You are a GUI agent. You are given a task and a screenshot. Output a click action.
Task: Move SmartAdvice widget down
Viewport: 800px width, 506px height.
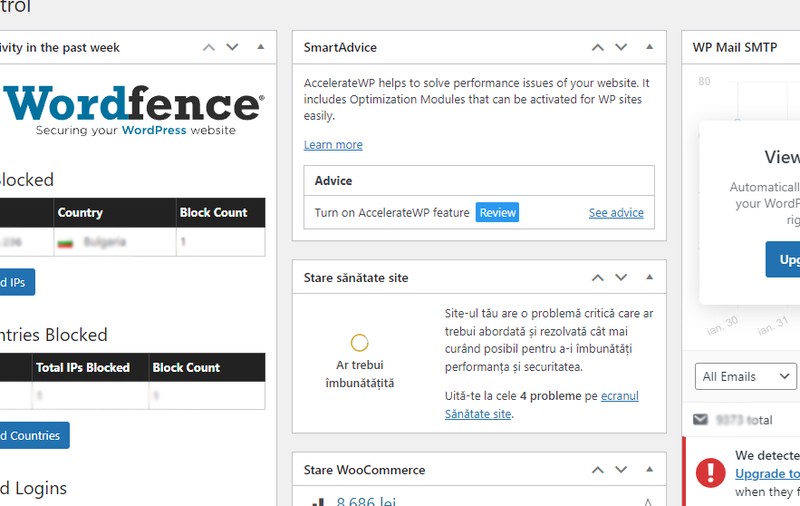tap(621, 47)
